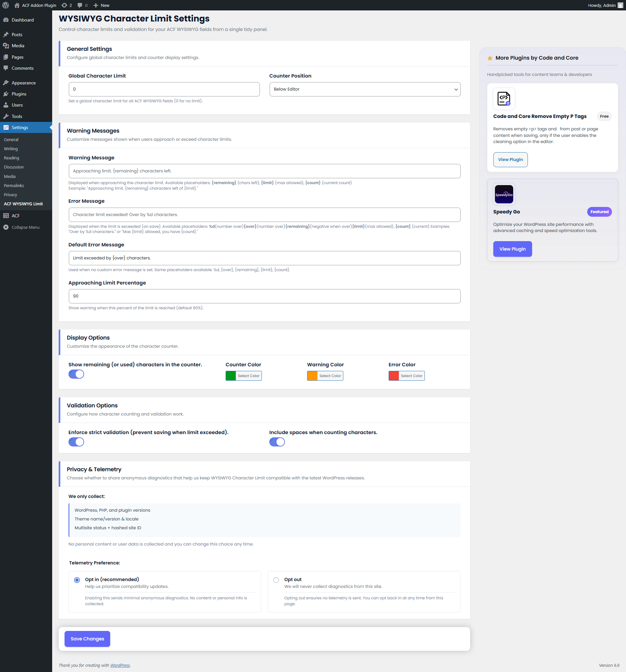The image size is (626, 672).
Task: Click the comments bubble icon in admin bar
Action: [80, 5]
